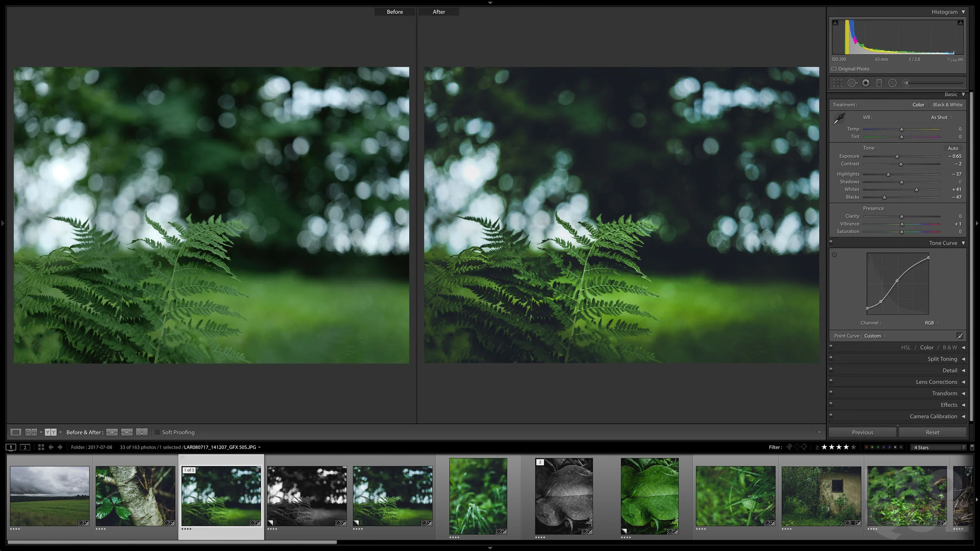This screenshot has width=980, height=551.
Task: Expand the Split Toning panel
Action: [x=942, y=359]
